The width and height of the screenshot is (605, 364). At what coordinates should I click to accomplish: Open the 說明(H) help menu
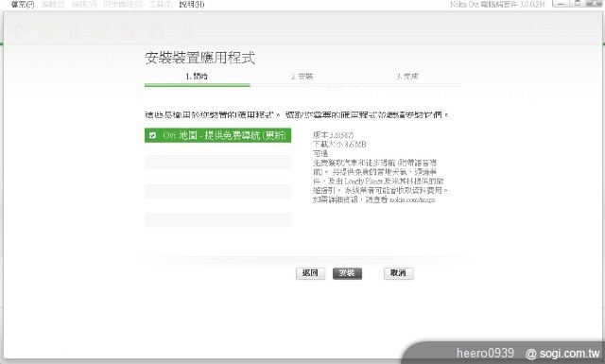pos(192,5)
